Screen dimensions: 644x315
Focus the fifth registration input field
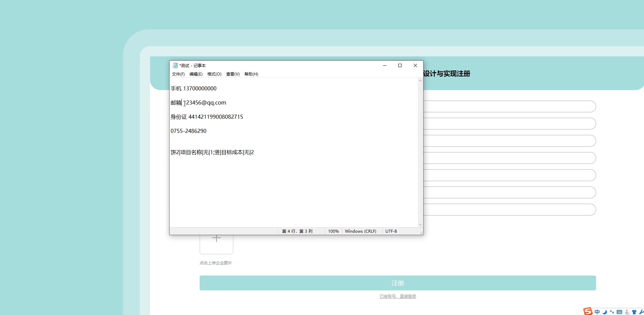(x=509, y=175)
